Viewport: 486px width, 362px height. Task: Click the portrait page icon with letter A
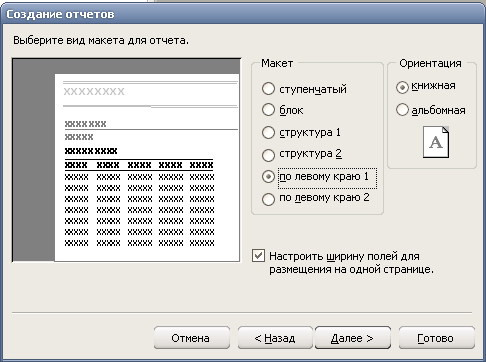[436, 142]
